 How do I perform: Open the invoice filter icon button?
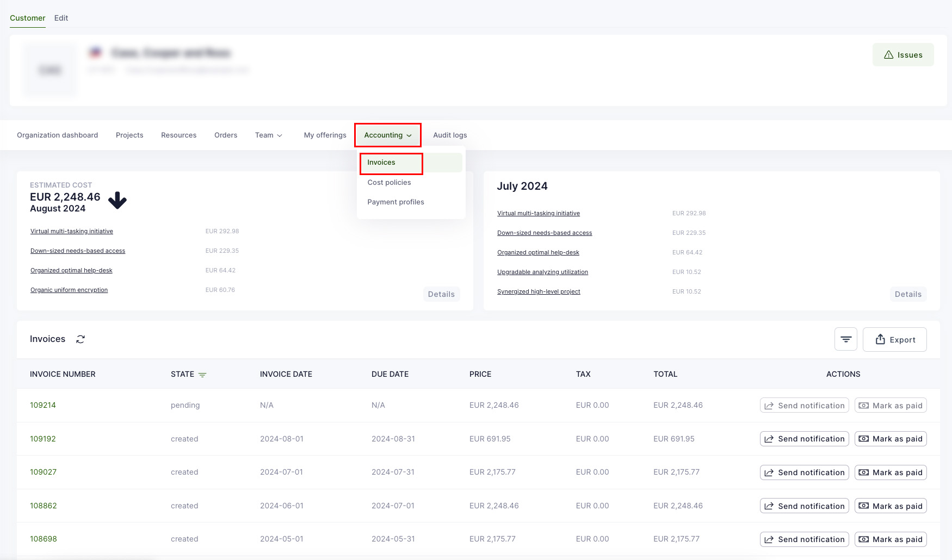[845, 339]
